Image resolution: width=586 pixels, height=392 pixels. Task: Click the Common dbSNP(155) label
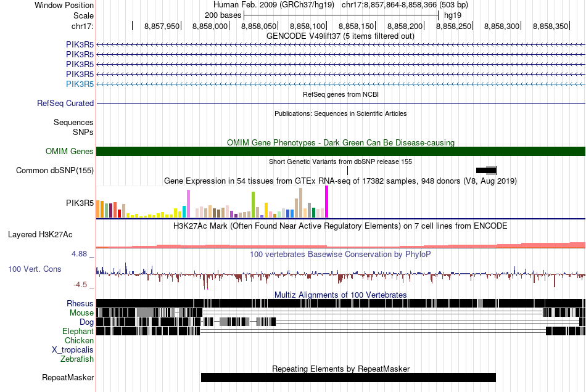(x=54, y=171)
